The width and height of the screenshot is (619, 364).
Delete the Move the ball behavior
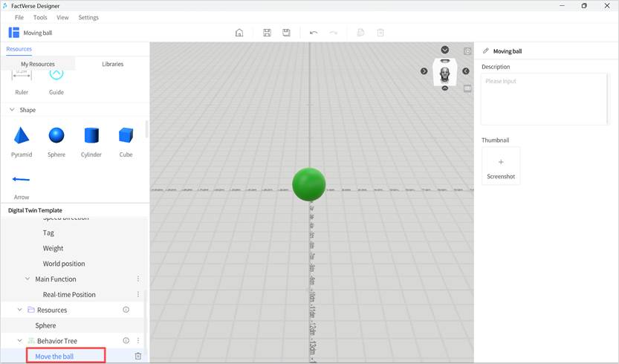point(138,356)
